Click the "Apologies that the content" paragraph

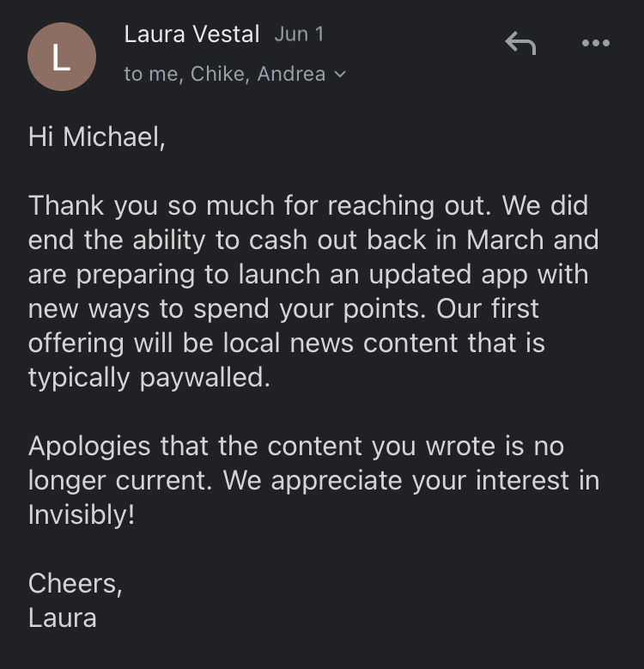[314, 480]
